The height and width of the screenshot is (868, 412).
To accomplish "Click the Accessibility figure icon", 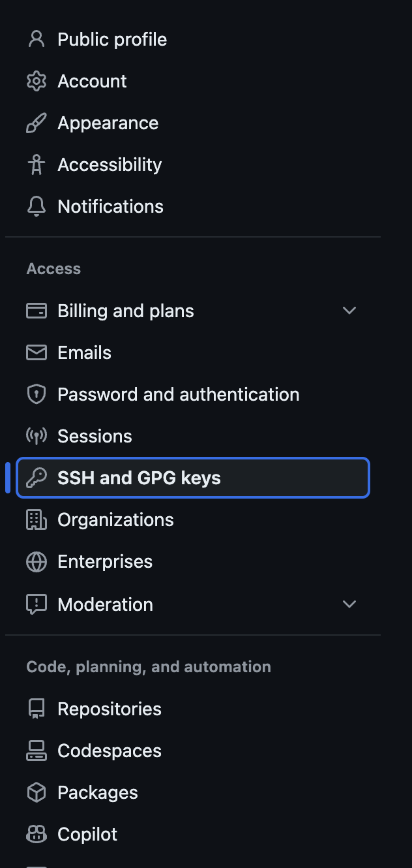I will (x=37, y=164).
